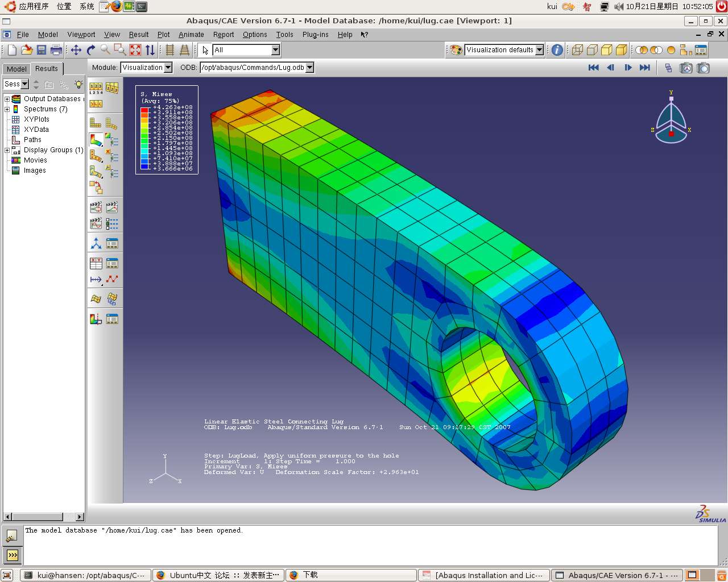The width and height of the screenshot is (728, 582).
Task: Switch to hidden render style
Action: [592, 50]
